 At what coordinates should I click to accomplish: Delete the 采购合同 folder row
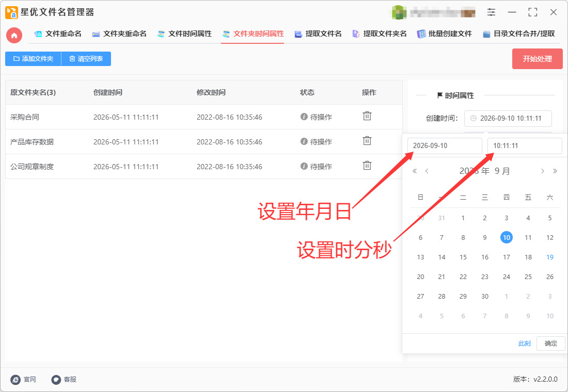[x=367, y=116]
